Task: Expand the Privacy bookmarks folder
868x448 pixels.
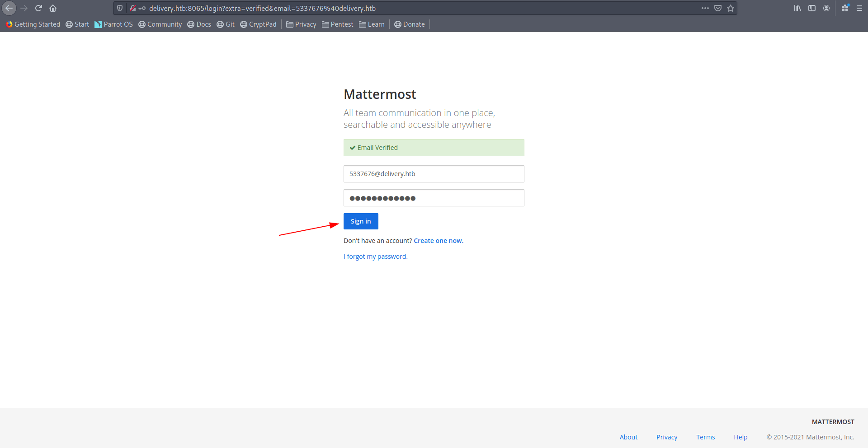Action: (x=301, y=24)
